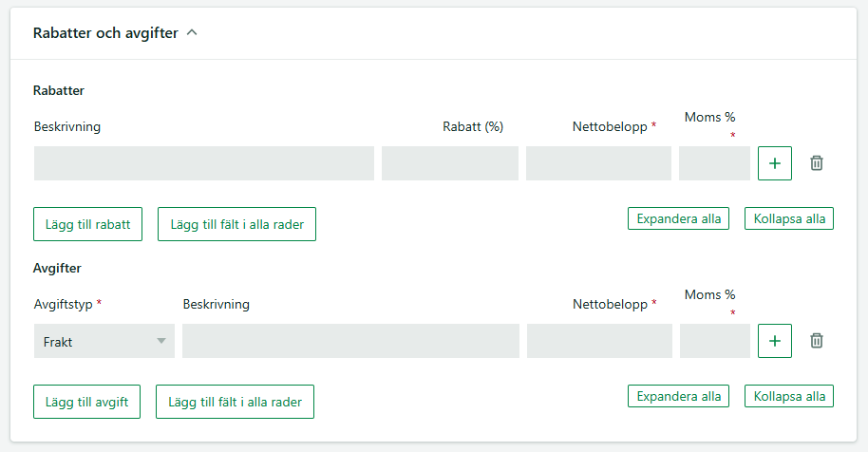Focus the Rabatter Nettobelopp input field
The width and height of the screenshot is (868, 452).
(598, 163)
